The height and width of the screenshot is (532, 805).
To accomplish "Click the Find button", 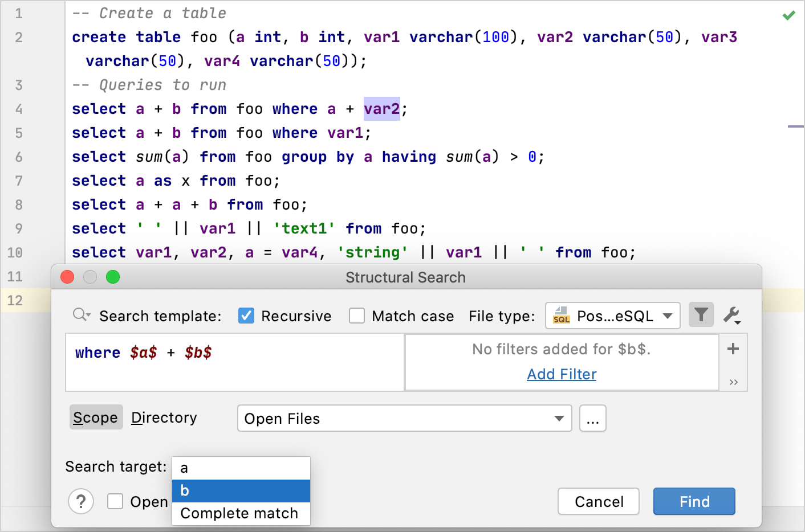I will tap(694, 501).
